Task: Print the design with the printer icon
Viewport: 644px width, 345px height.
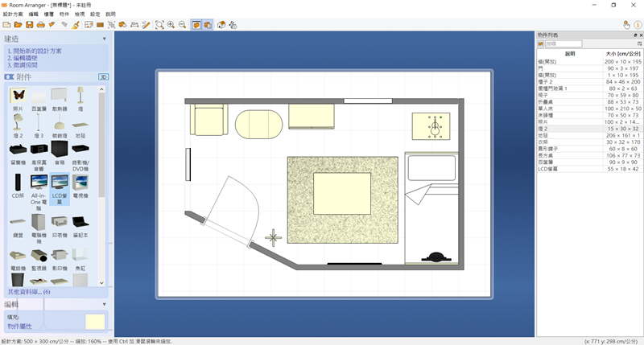Action: (x=41, y=25)
